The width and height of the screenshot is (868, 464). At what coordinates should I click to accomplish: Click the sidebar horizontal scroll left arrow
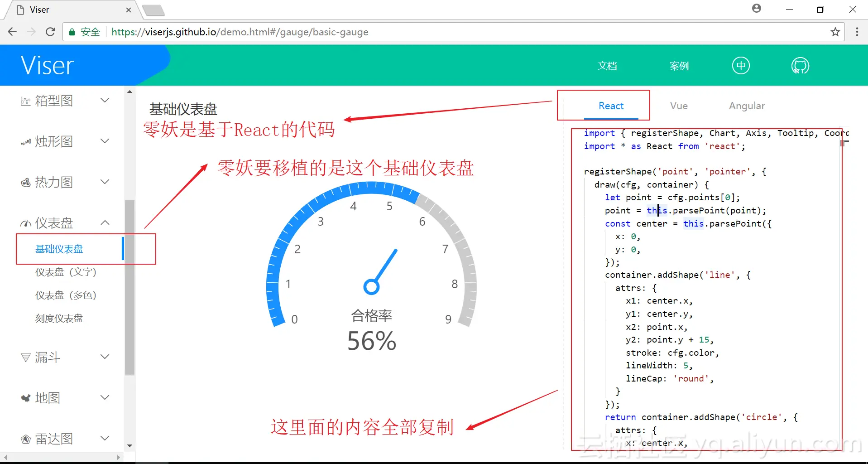(5, 457)
